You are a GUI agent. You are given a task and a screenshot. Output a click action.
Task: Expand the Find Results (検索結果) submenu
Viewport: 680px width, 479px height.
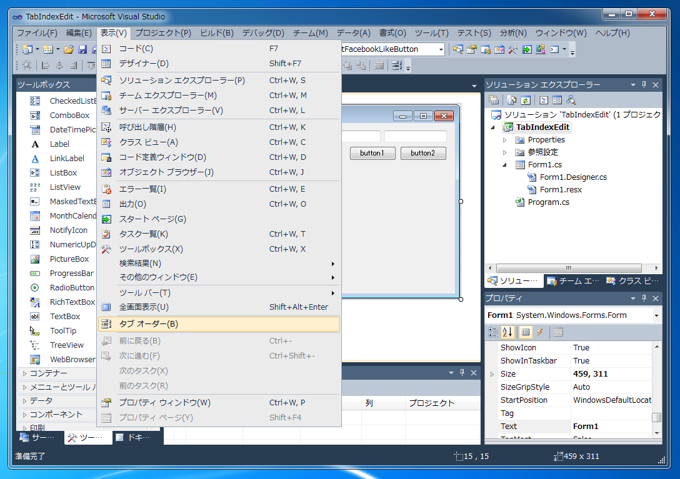tap(219, 264)
